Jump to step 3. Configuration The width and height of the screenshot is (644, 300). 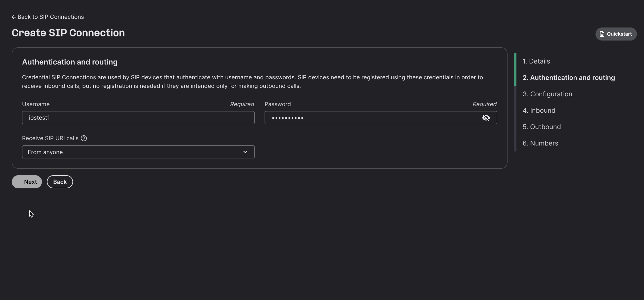pyautogui.click(x=547, y=94)
